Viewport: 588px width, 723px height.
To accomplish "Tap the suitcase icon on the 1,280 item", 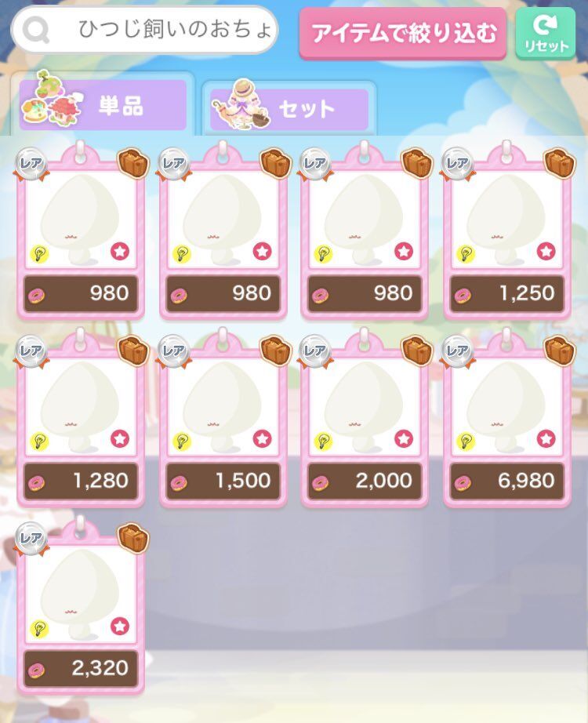I will coord(134,351).
